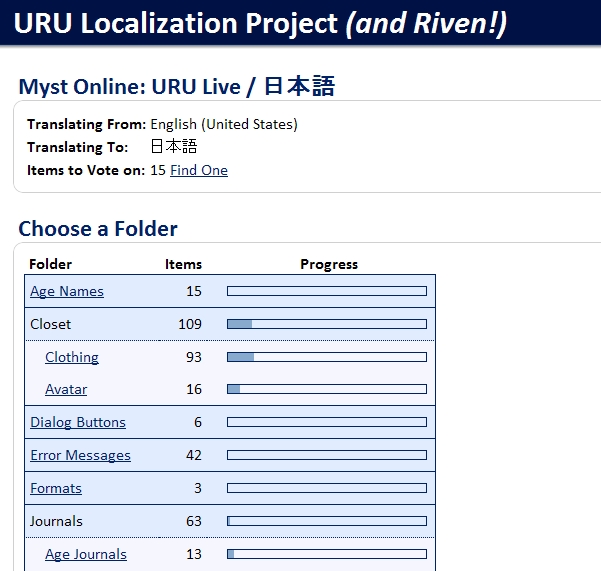Click the Avatar progress bar
Viewport: 601px width, 571px height.
coord(327,389)
